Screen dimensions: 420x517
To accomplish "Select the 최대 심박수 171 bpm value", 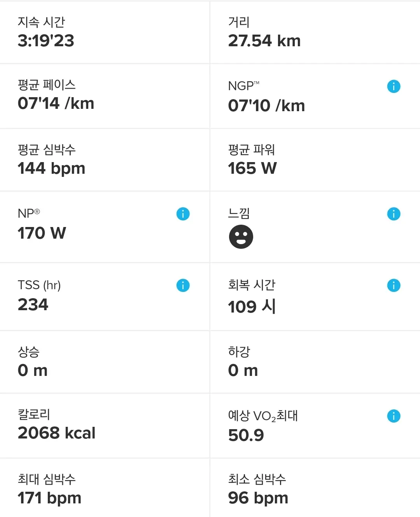I will (49, 498).
